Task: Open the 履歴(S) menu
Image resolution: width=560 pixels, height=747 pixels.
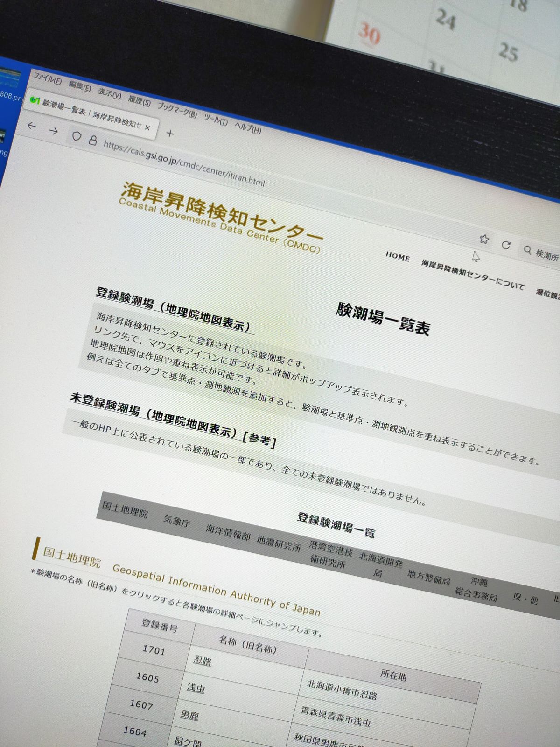Action: 139,101
